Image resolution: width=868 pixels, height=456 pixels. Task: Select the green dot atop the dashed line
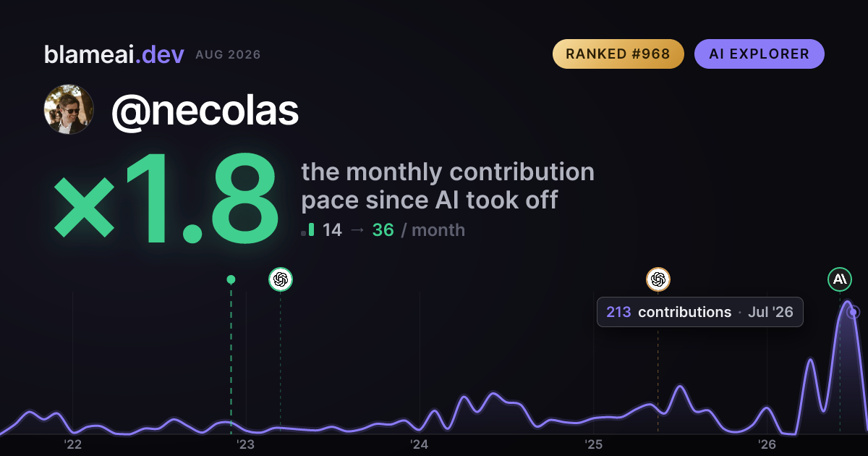pyautogui.click(x=231, y=279)
